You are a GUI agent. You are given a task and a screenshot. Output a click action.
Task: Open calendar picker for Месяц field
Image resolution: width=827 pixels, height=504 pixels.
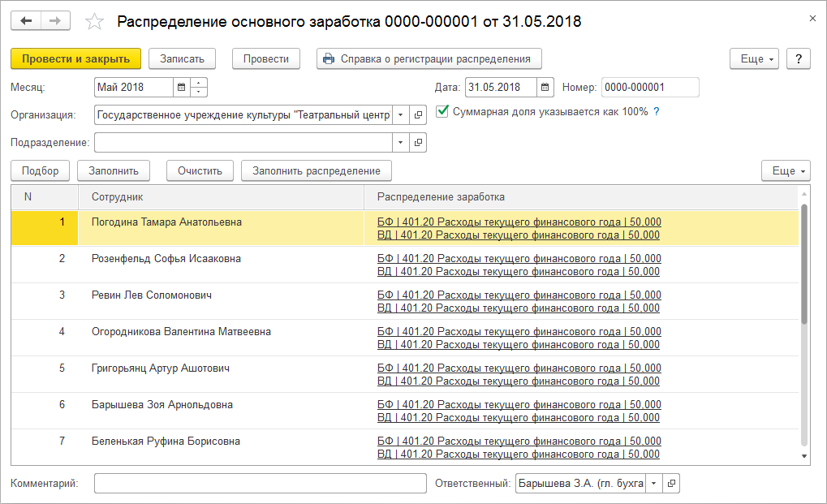coord(181,88)
